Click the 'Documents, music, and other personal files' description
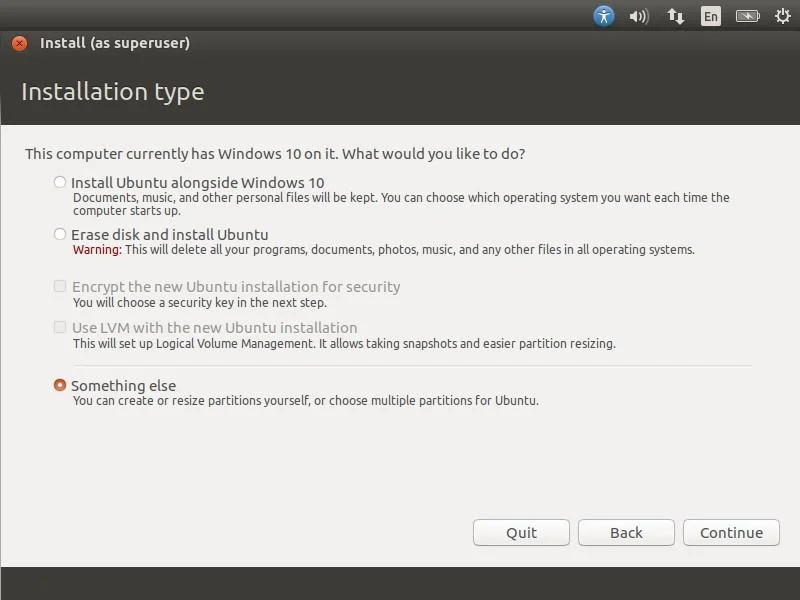 [401, 204]
